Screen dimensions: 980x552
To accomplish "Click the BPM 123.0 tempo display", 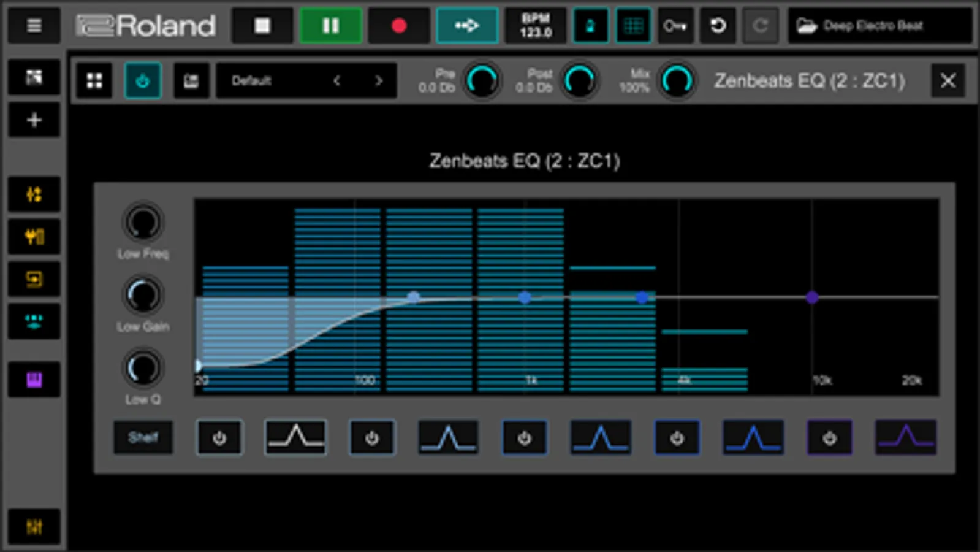I will [536, 26].
